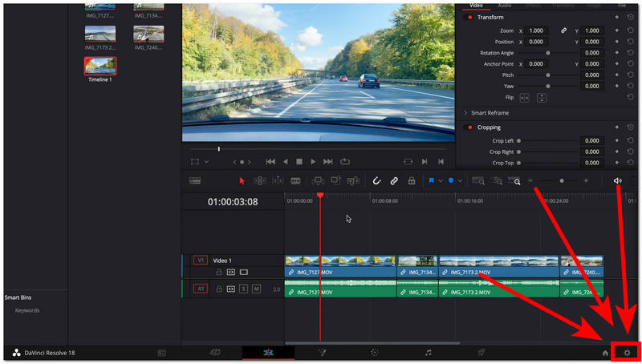Play in reverse
The width and height of the screenshot is (642, 364).
(x=286, y=161)
